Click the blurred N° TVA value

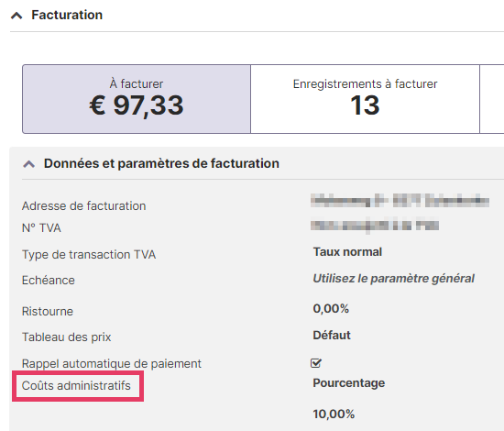[375, 226]
